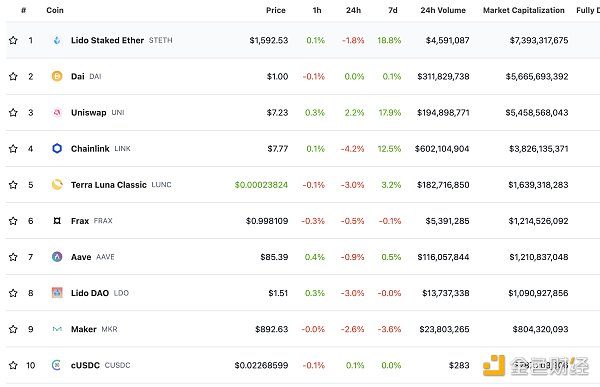The width and height of the screenshot is (600, 387).
Task: Open the Uniswap coin name link
Action: click(x=88, y=113)
